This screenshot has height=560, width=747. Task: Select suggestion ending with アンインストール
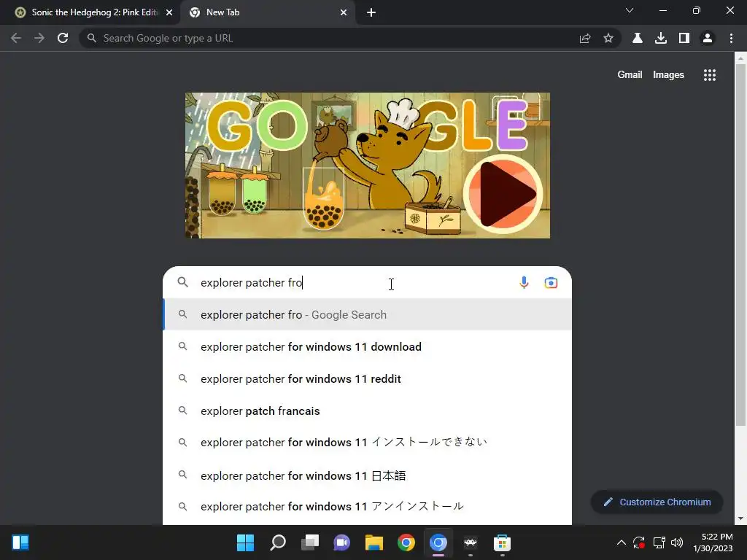368,506
